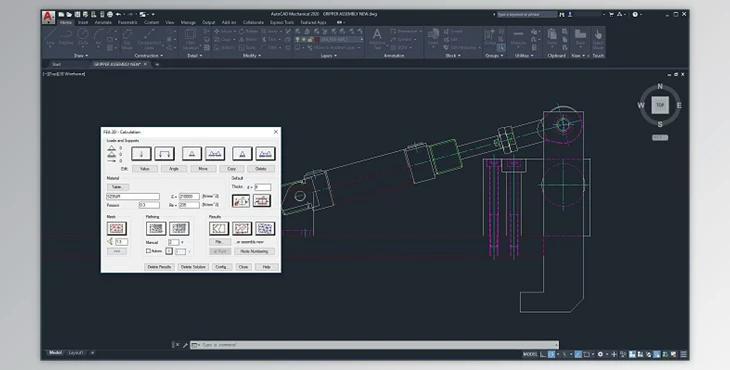
Task: Click the red layer color swatch
Action: (317, 40)
